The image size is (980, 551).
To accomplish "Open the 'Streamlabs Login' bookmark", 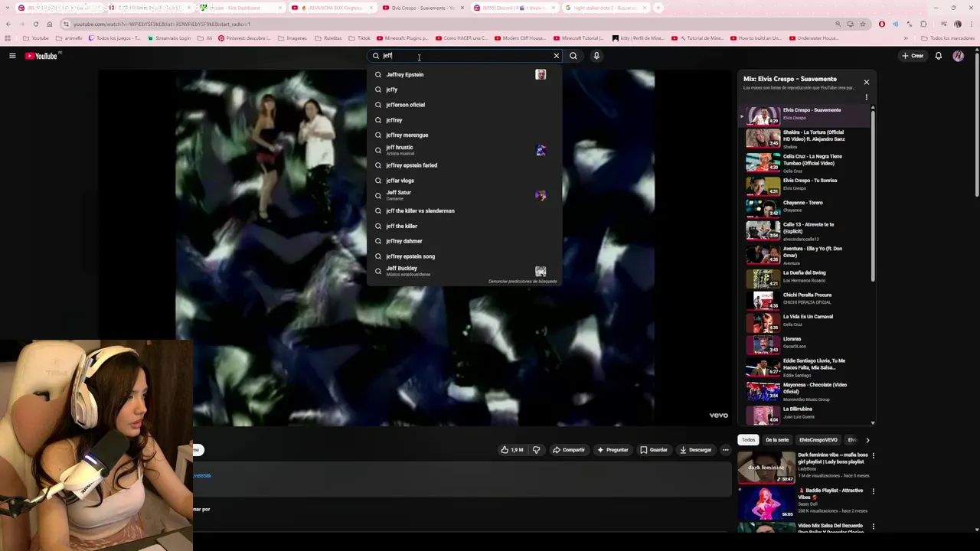I will pyautogui.click(x=170, y=38).
